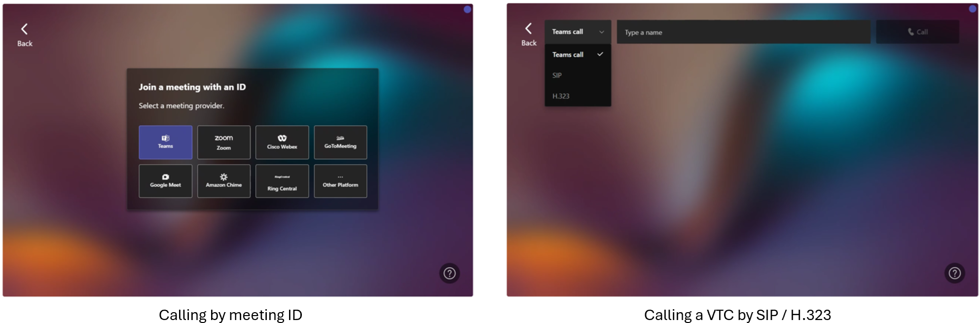Select the Google Meet provider tile
Image resolution: width=980 pixels, height=323 pixels.
[165, 181]
